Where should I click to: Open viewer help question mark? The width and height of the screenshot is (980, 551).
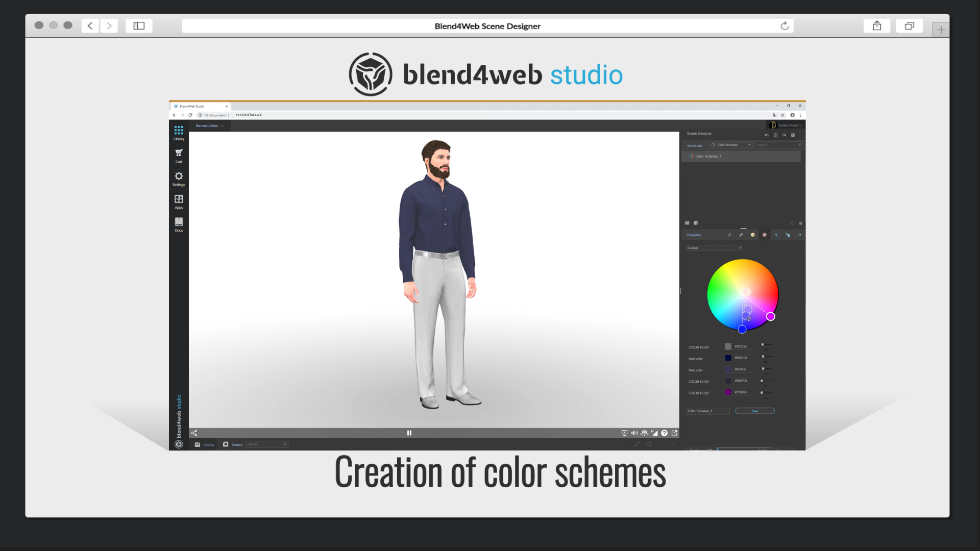664,433
